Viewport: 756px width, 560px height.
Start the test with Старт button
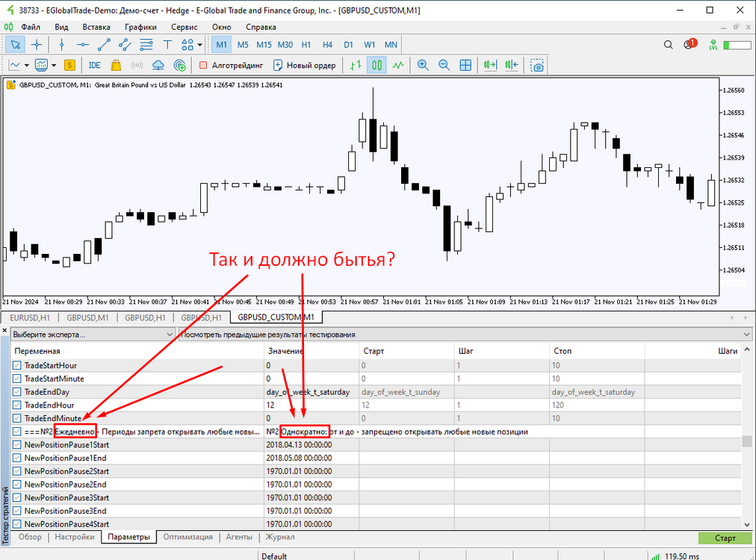(x=725, y=538)
